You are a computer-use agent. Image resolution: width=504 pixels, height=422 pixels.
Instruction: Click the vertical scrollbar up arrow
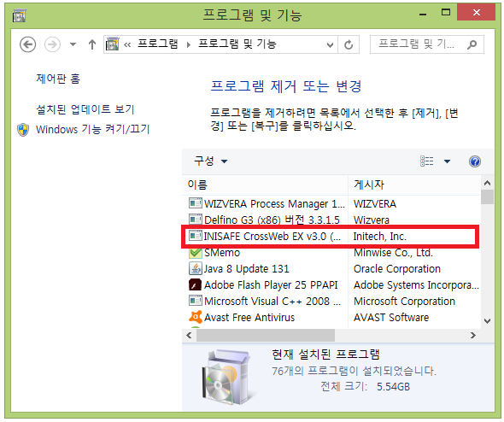(x=487, y=183)
